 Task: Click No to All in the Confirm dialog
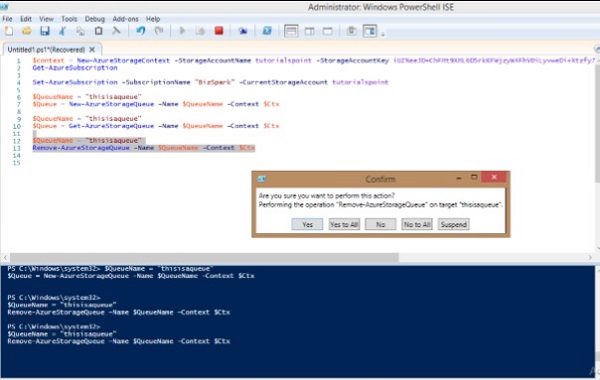[x=417, y=224]
